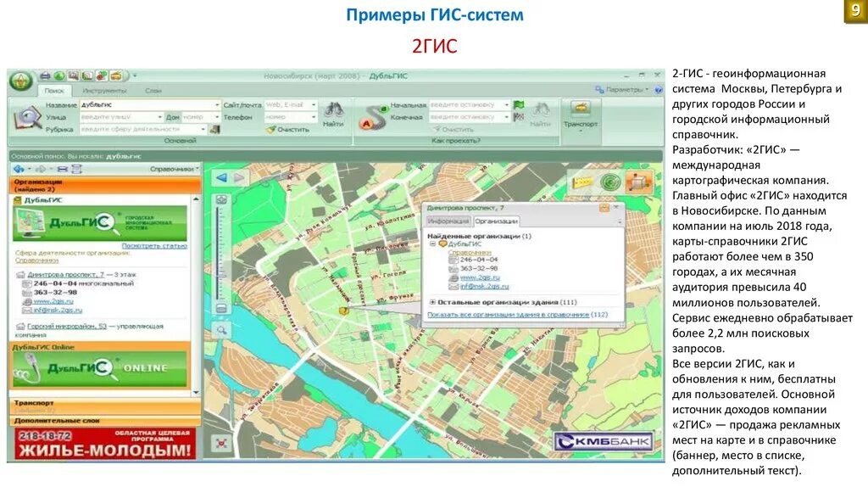Click the Жилье-молодым red advertisement banner
The width and height of the screenshot is (868, 487).
105,443
